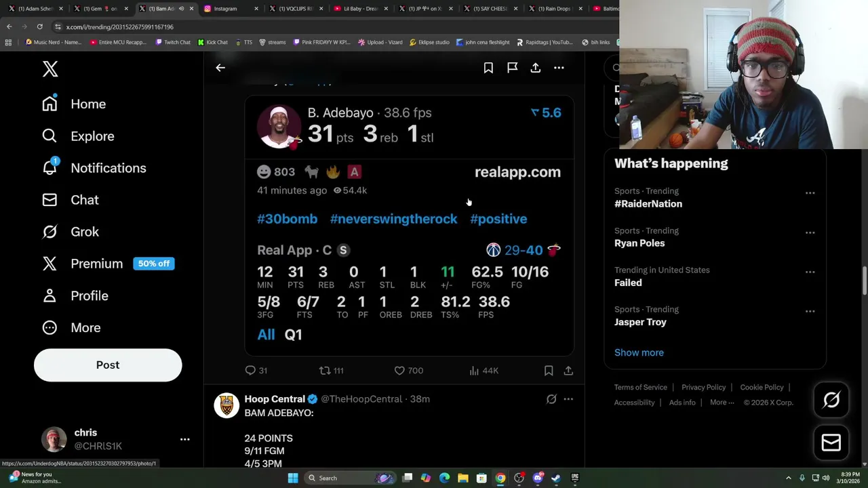Viewport: 868px width, 488px height.
Task: Click Grok icon on Hoop Central post
Action: pyautogui.click(x=551, y=399)
